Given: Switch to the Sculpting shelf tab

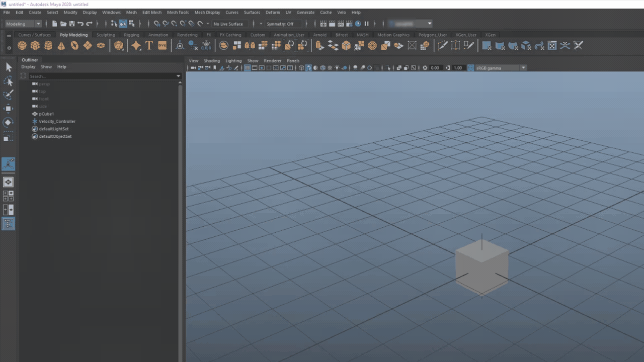Looking at the screenshot, I should [106, 35].
